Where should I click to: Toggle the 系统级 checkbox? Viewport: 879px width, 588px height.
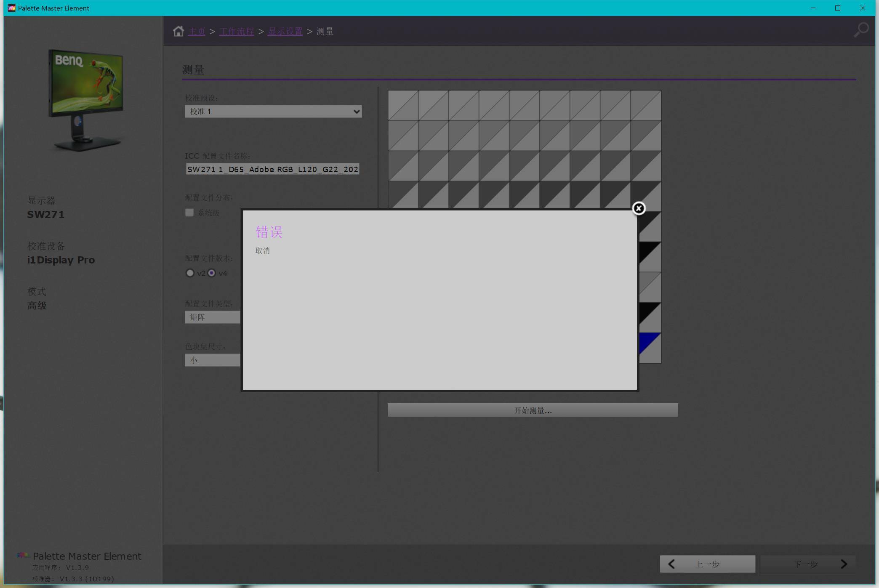(x=189, y=213)
